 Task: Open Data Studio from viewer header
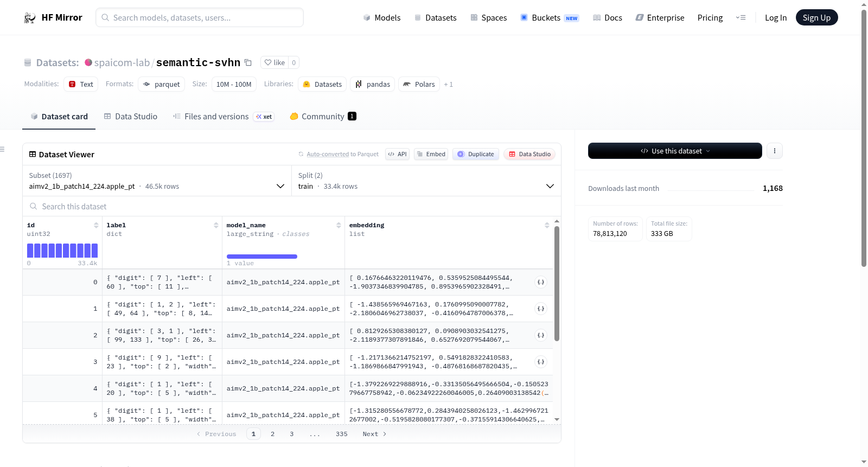(x=529, y=154)
